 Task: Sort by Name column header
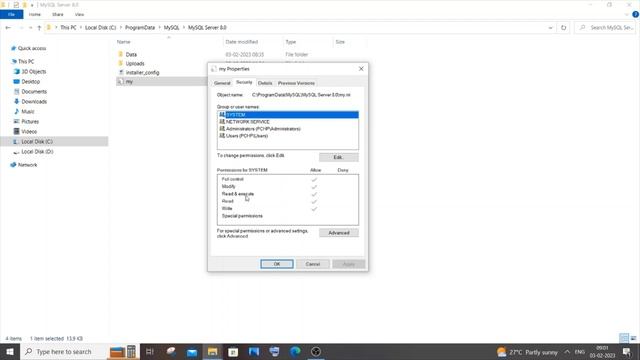[123, 42]
